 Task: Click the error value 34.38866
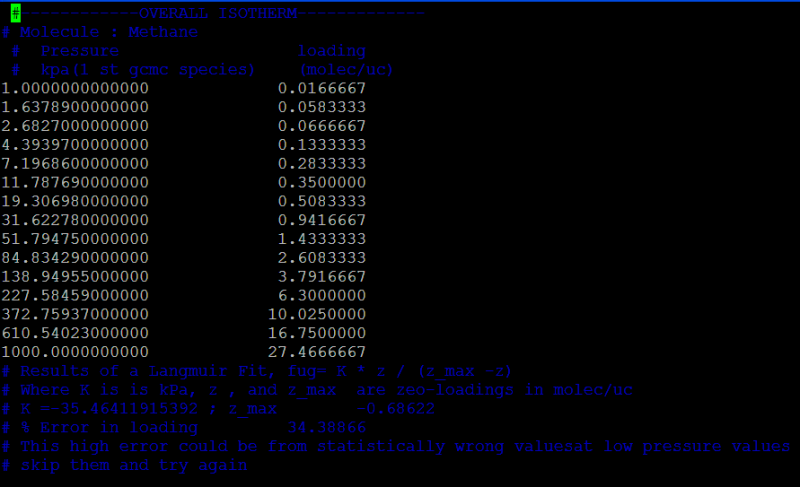tap(327, 428)
